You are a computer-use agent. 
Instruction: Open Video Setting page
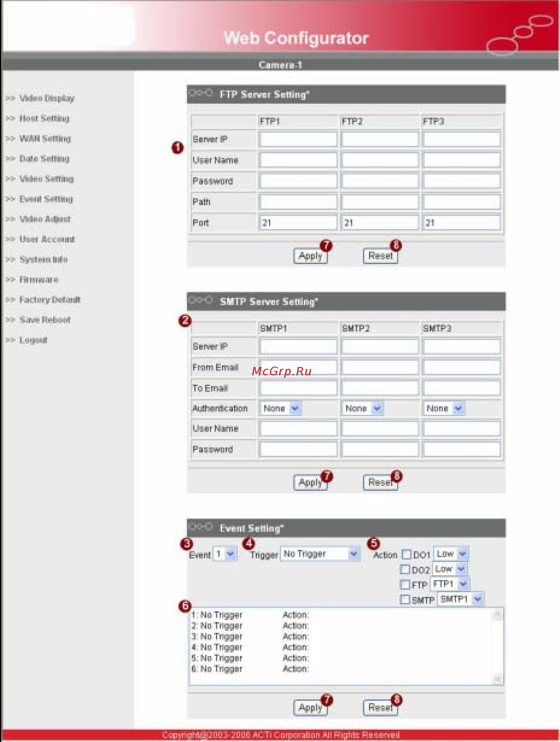click(x=46, y=179)
